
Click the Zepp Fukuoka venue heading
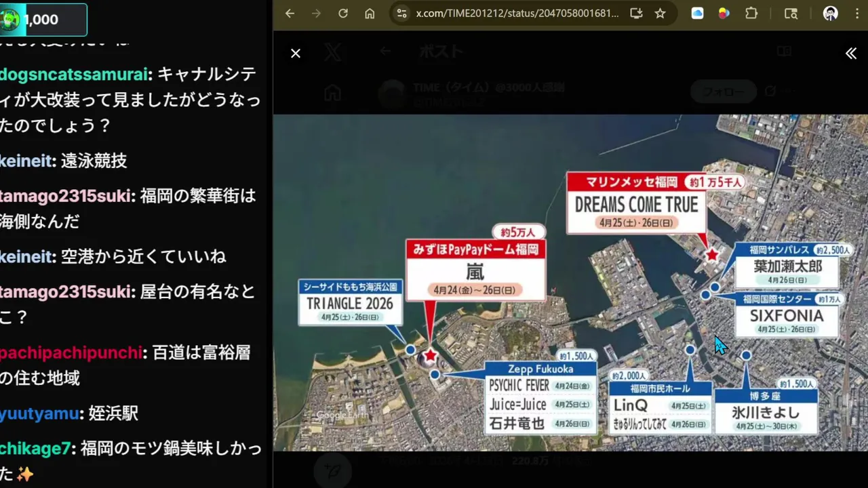pyautogui.click(x=540, y=369)
